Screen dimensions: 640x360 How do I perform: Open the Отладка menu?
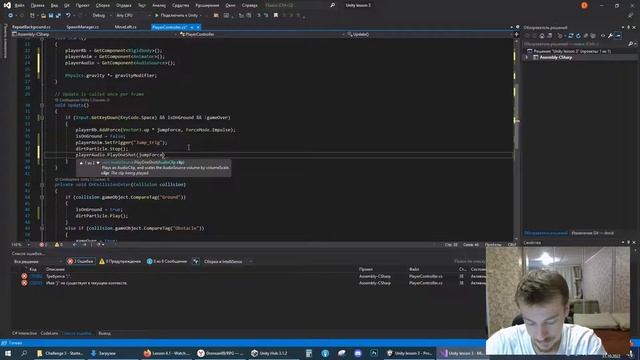pyautogui.click(x=124, y=5)
